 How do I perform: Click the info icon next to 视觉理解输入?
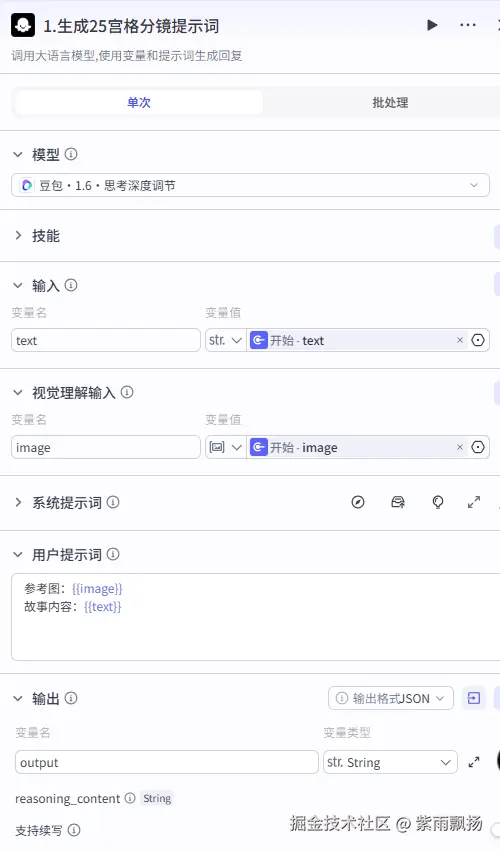(127, 392)
